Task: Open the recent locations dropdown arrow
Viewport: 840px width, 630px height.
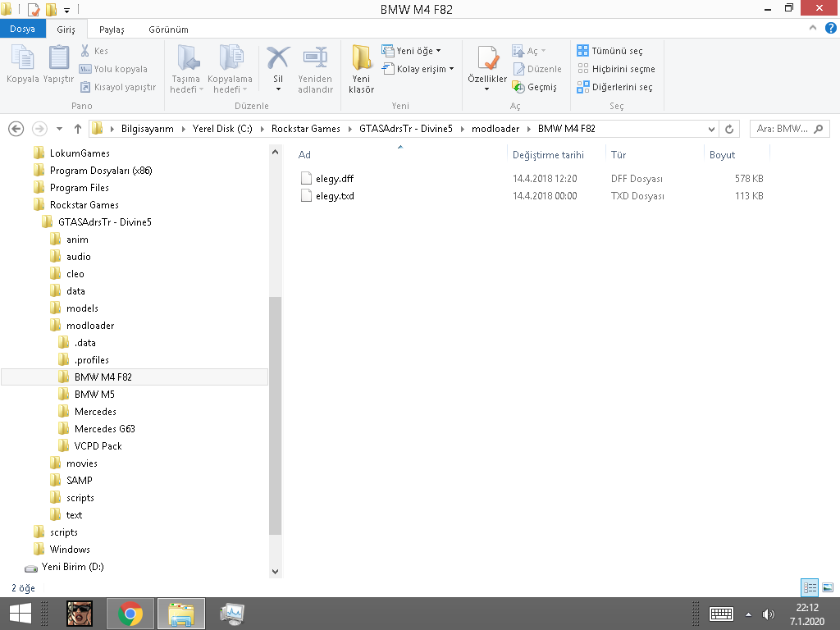Action: tap(59, 129)
